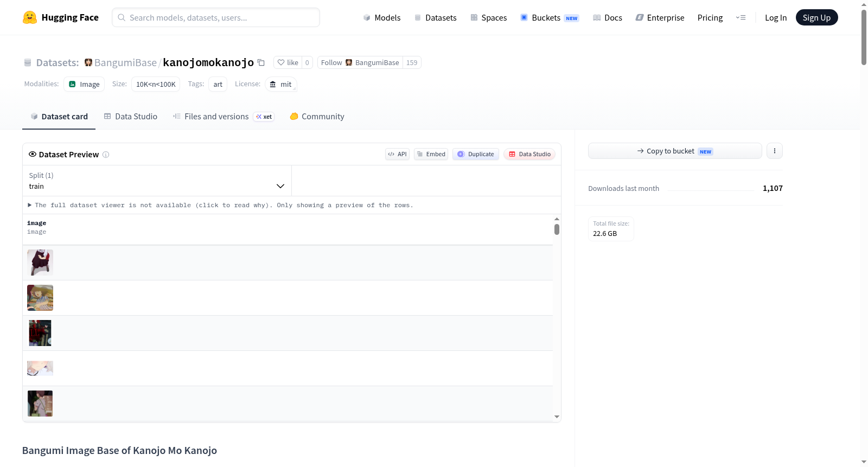Open the Split train dropdown
Image resolution: width=868 pixels, height=467 pixels.
tap(157, 181)
